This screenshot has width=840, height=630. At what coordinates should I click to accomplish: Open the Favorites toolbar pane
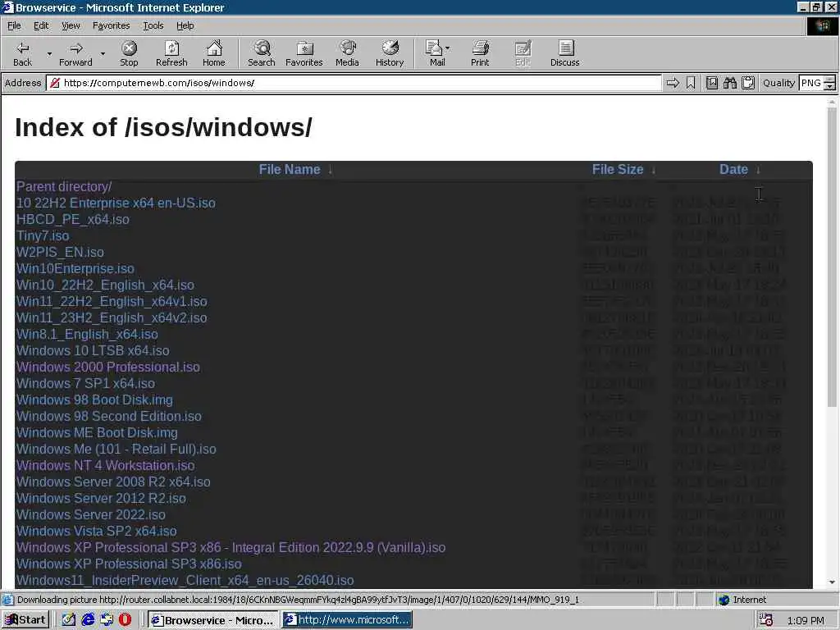pyautogui.click(x=304, y=53)
